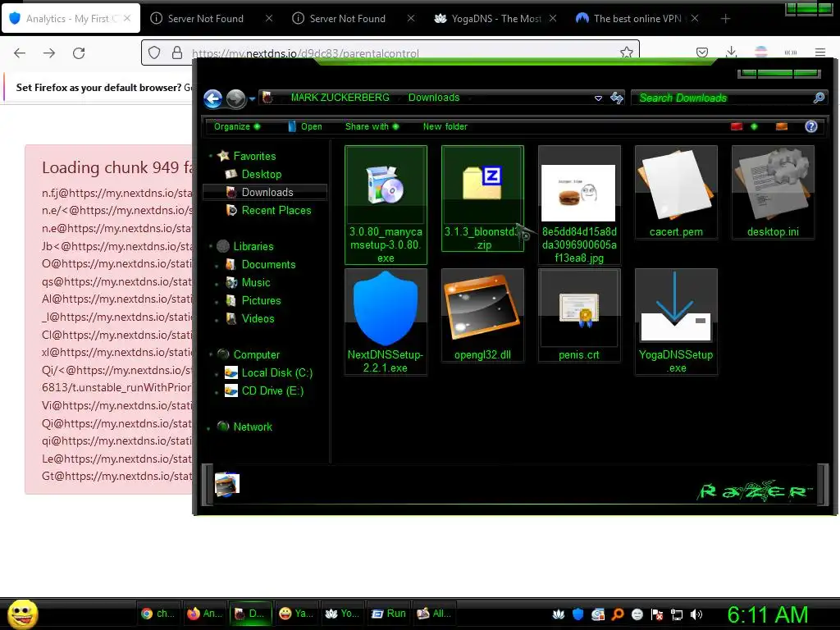Select Downloads in navigation pane
The height and width of the screenshot is (630, 840).
266,192
